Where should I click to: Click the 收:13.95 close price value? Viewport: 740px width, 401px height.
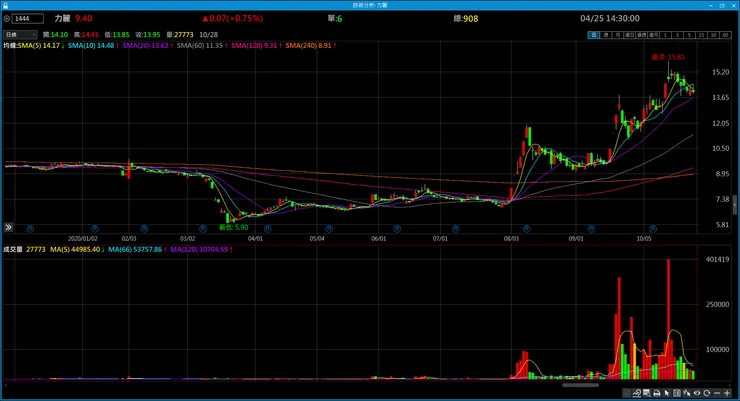pos(148,35)
